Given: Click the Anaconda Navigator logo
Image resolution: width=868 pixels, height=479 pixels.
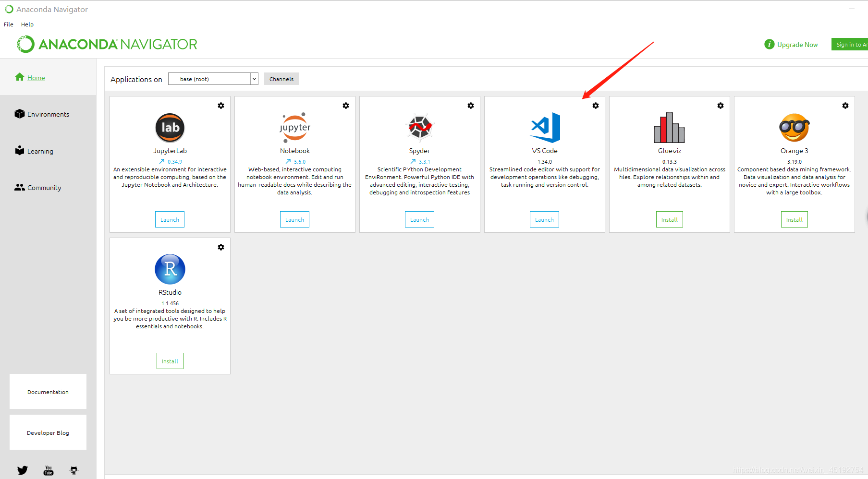Looking at the screenshot, I should click(x=107, y=44).
